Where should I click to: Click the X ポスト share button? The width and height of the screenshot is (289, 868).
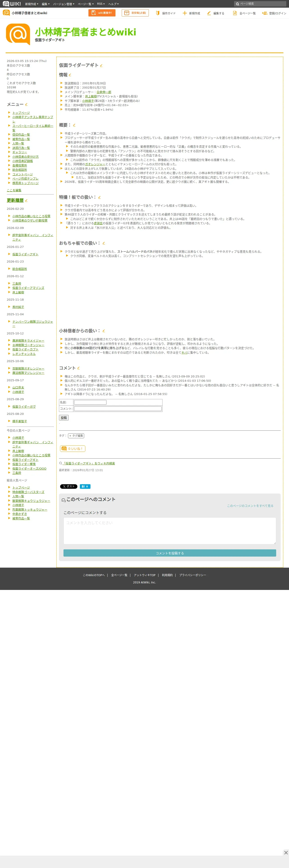[x=69, y=487]
